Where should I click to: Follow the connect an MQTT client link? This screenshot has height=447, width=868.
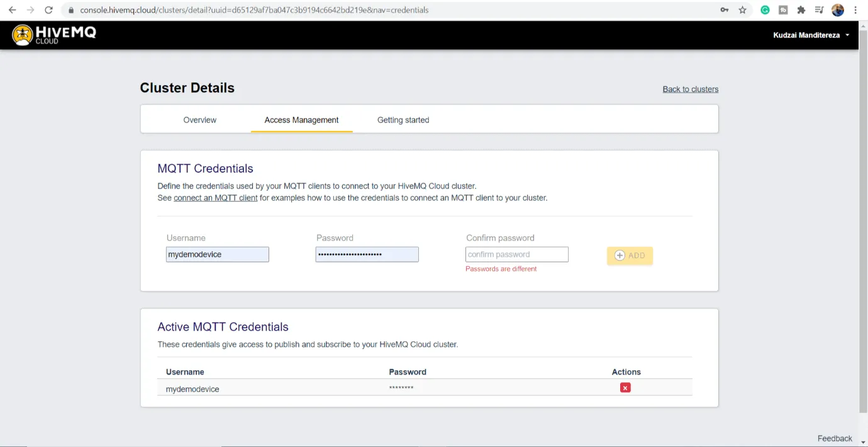click(x=216, y=198)
